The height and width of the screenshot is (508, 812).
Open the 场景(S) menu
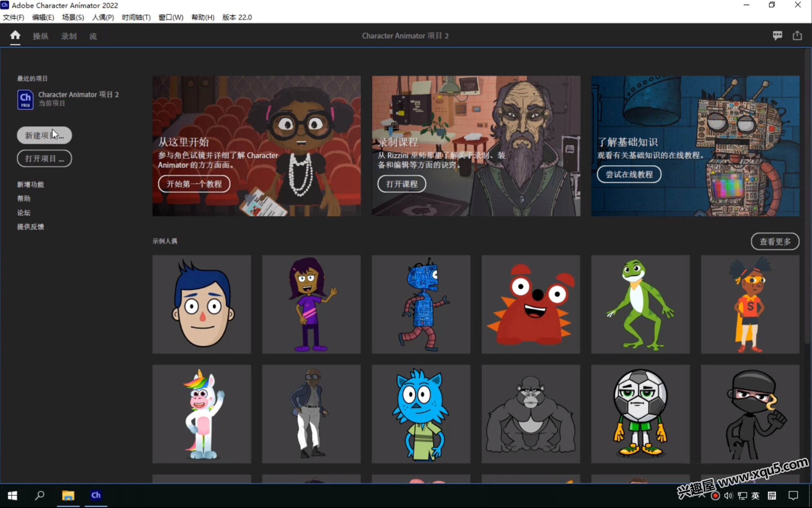[73, 17]
